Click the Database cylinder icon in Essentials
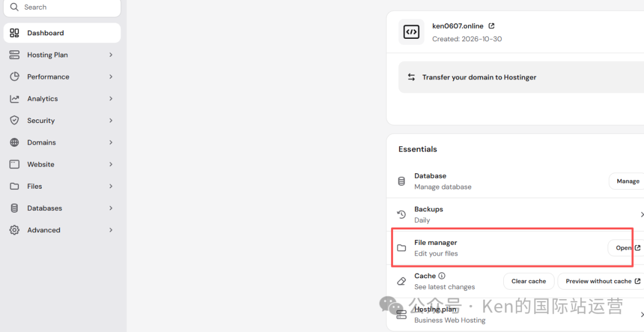The width and height of the screenshot is (644, 332). [x=402, y=181]
